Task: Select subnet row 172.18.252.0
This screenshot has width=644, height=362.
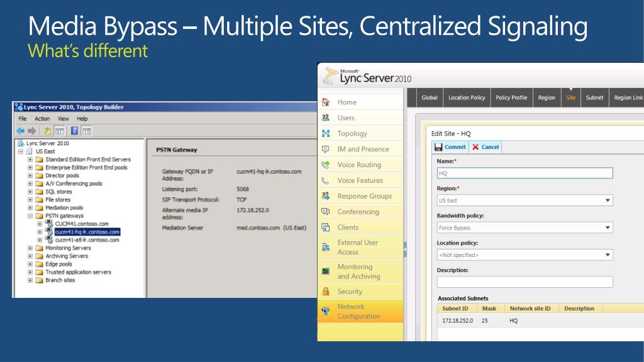Action: 540,321
